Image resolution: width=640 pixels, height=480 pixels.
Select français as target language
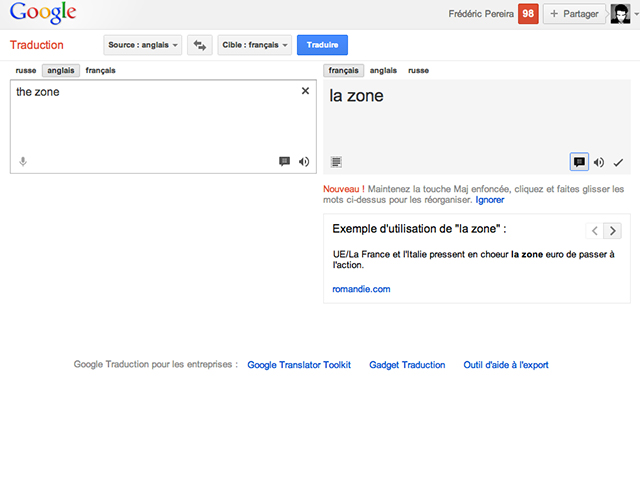pos(343,71)
